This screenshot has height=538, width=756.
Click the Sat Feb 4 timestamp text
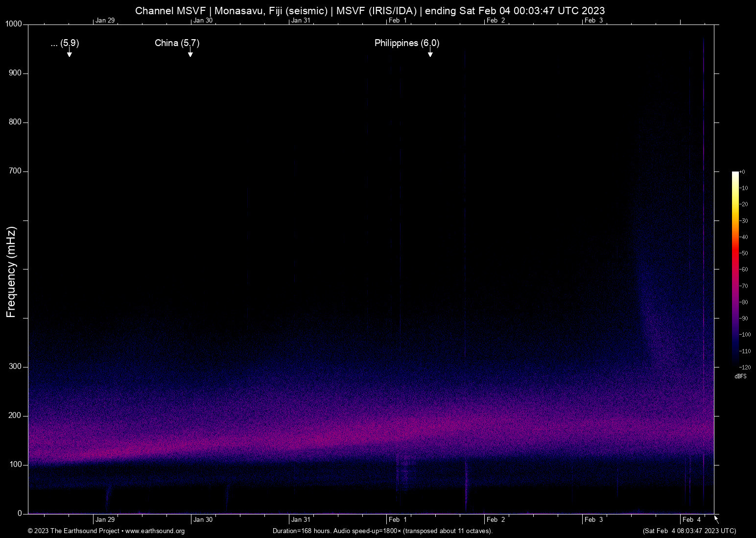[x=689, y=531]
